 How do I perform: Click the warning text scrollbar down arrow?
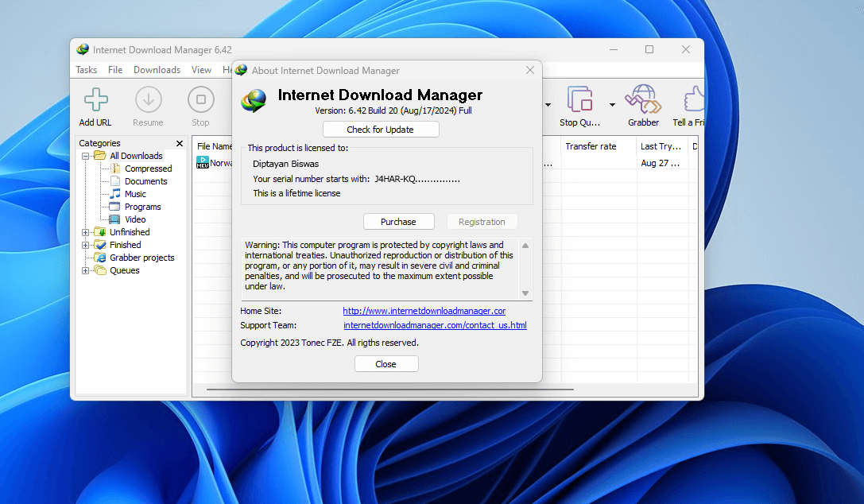[525, 293]
